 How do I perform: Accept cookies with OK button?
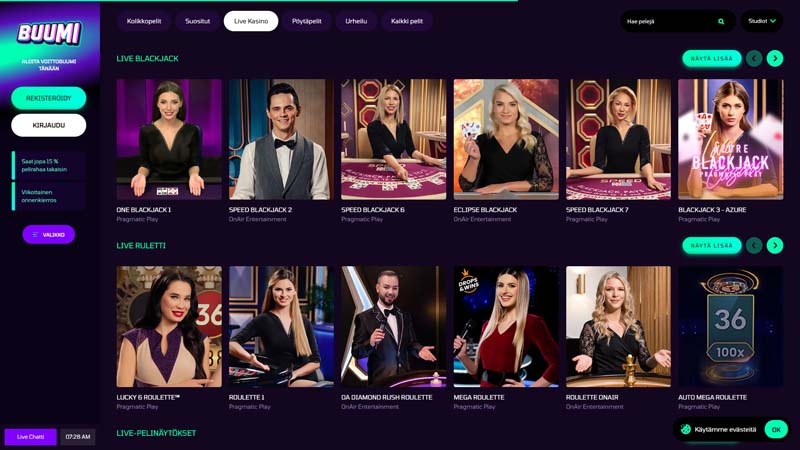point(776,430)
